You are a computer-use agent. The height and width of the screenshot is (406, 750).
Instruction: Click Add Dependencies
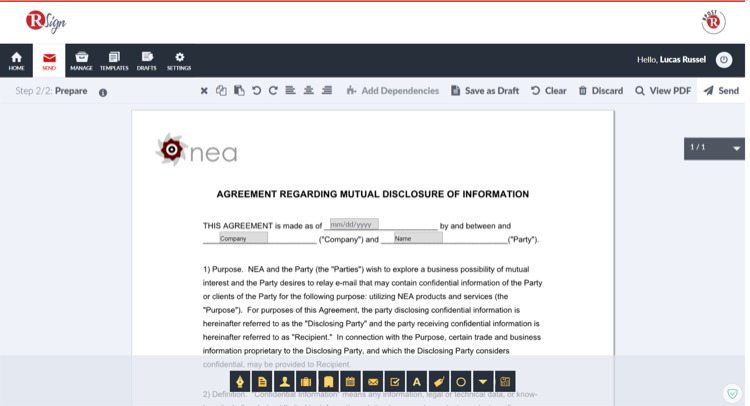pos(393,91)
